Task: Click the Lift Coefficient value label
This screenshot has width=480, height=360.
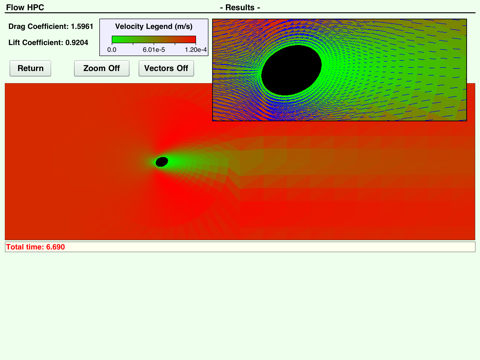Action: 48,42
